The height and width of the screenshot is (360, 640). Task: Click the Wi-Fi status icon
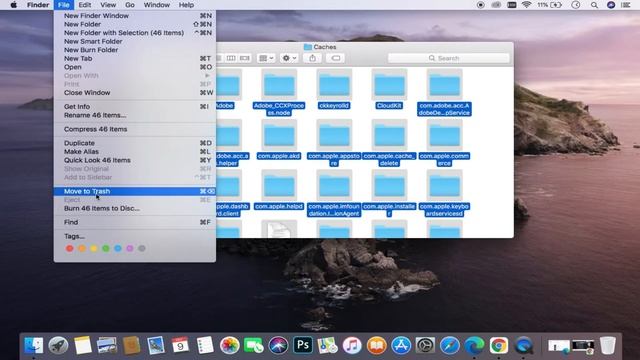point(527,5)
